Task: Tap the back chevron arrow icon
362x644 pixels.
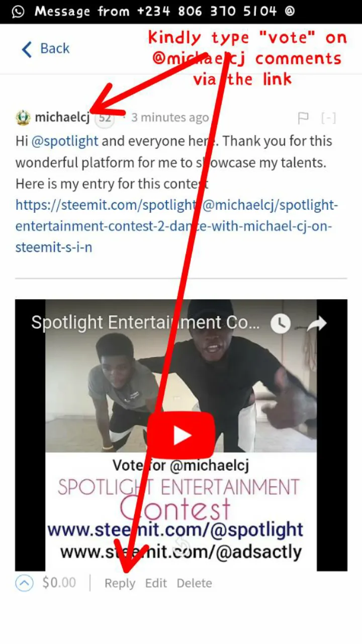Action: 27,49
